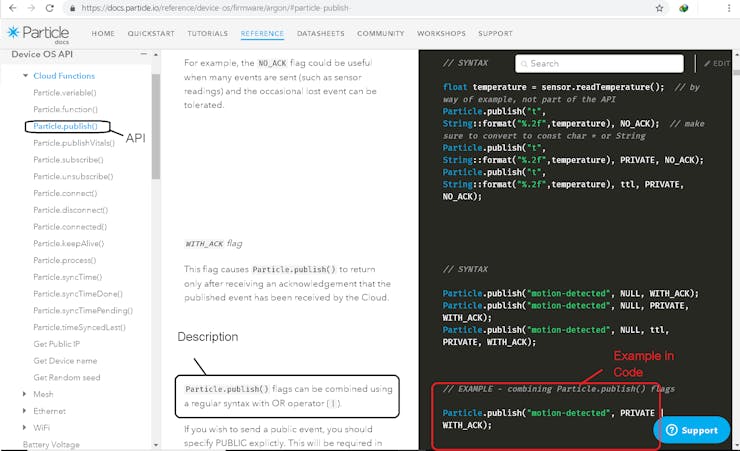740x451 pixels.
Task: Open Particle.function() in sidebar
Action: pyautogui.click(x=66, y=109)
